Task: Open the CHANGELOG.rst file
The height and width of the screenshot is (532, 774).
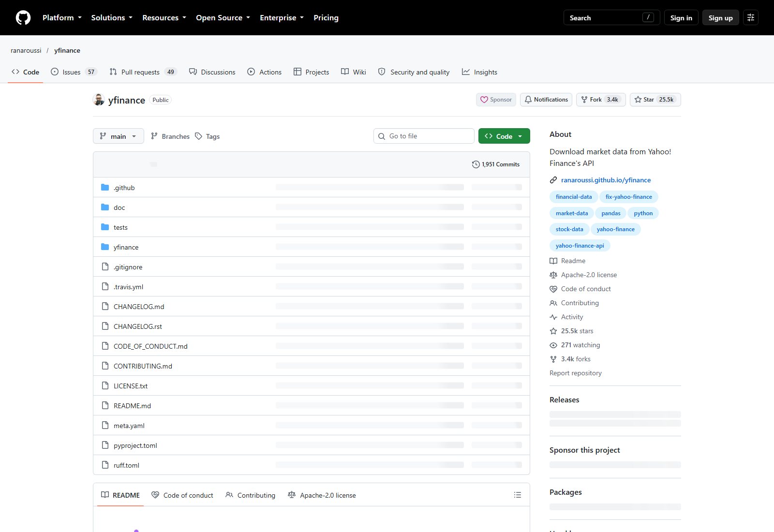Action: pyautogui.click(x=137, y=326)
